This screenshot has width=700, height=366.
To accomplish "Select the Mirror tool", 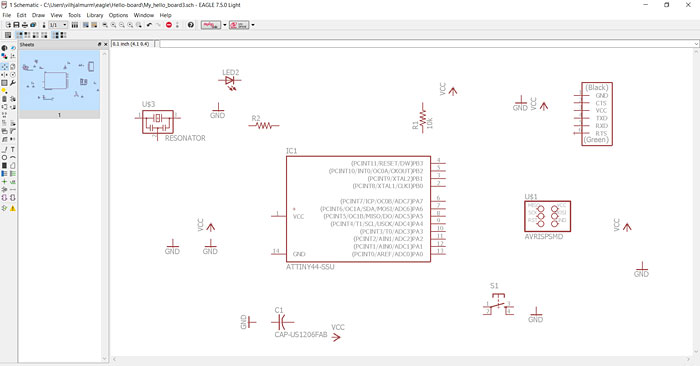I will pyautogui.click(x=4, y=75).
